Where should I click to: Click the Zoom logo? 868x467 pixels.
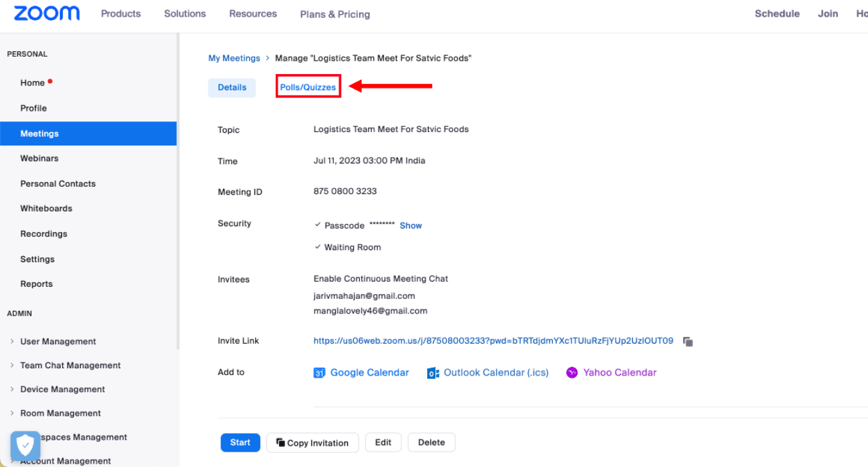[x=47, y=13]
